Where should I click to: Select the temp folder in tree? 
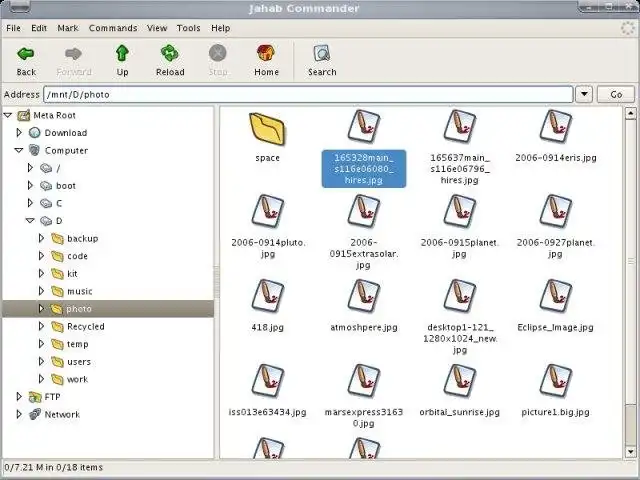[x=78, y=344]
